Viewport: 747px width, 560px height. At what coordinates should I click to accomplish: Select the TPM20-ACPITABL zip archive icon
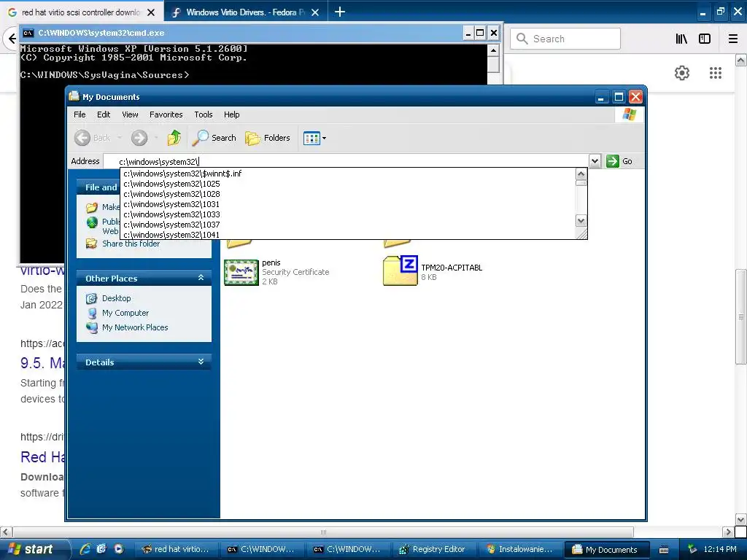click(400, 271)
